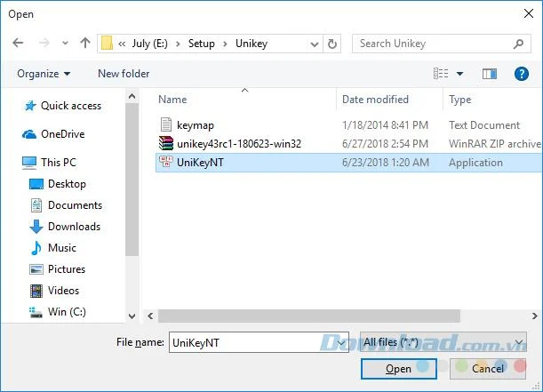The image size is (543, 392).
Task: Open OneDrive in navigation pane
Action: point(63,134)
